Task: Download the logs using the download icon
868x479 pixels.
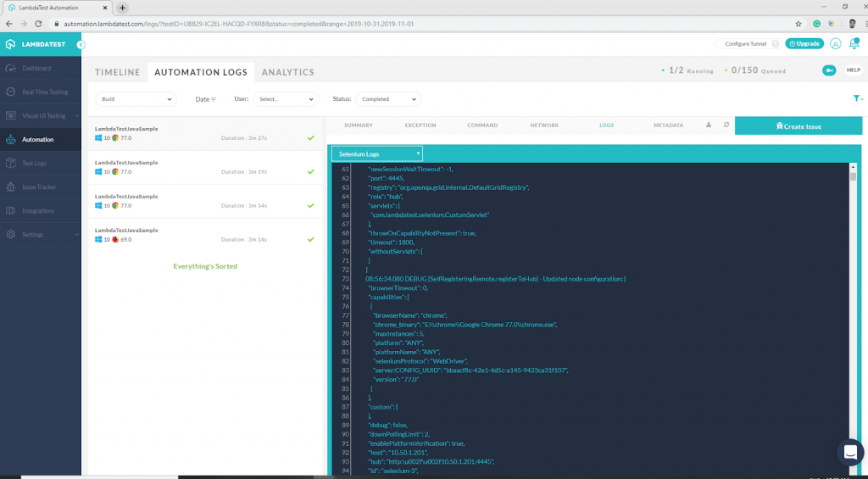Action: point(709,125)
